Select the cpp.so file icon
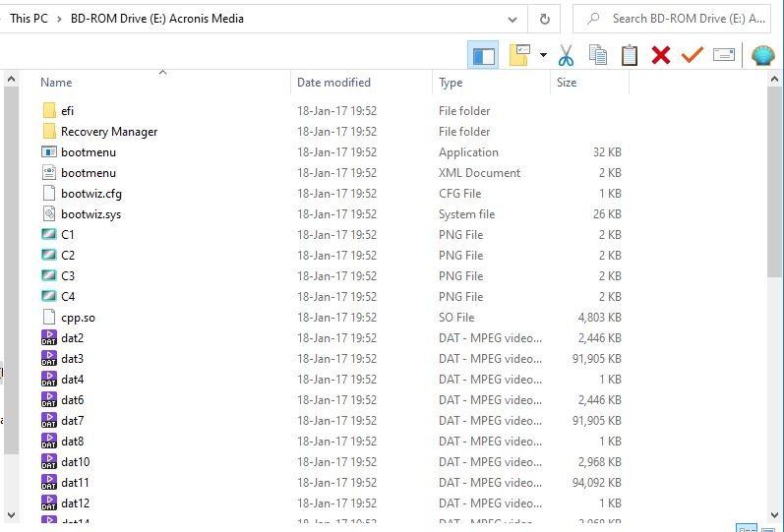 point(49,317)
